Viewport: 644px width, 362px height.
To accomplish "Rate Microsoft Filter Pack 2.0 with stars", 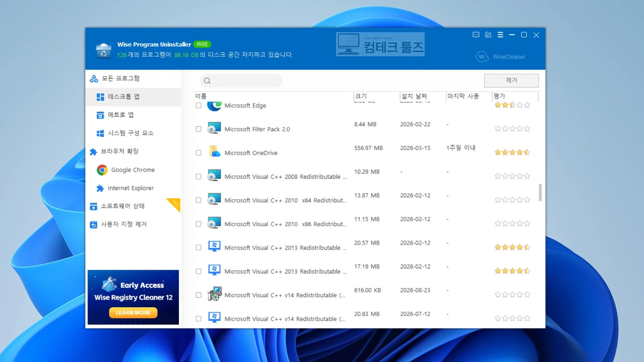I will click(x=512, y=129).
